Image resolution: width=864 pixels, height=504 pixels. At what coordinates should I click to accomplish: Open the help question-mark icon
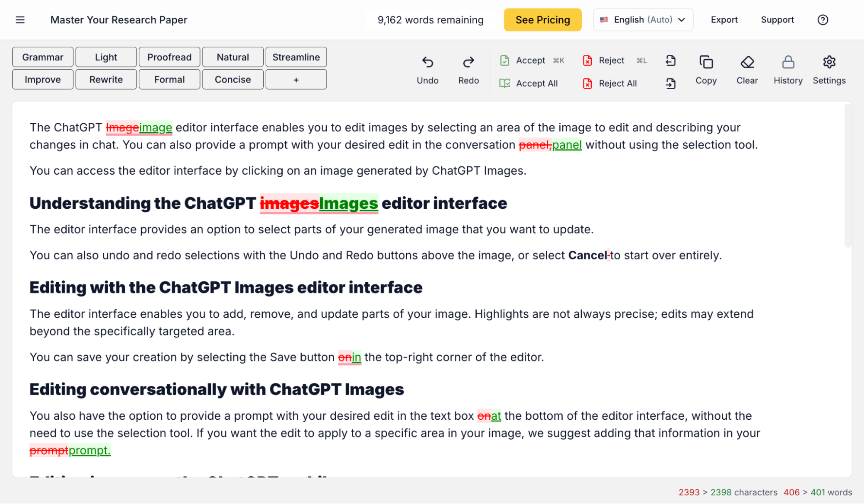pos(823,20)
